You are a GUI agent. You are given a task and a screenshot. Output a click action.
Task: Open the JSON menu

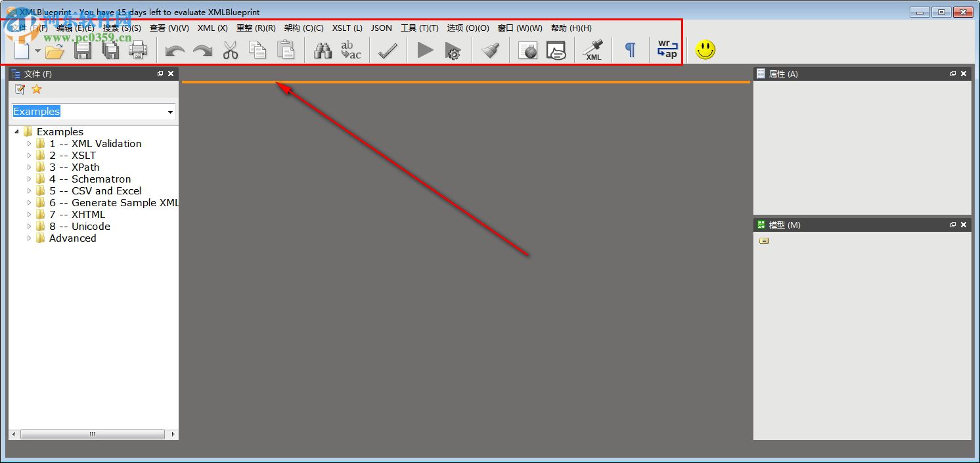(382, 28)
